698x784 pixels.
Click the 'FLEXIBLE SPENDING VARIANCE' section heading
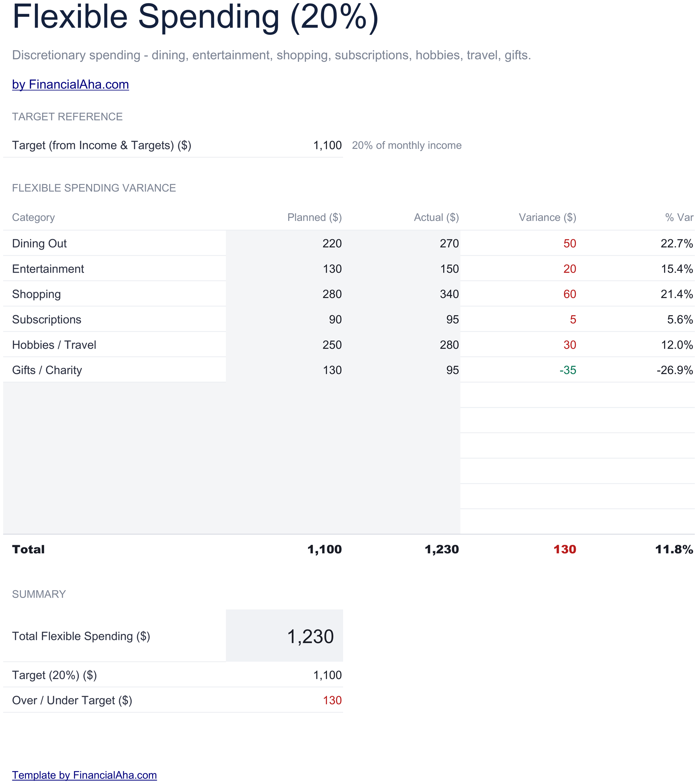point(94,188)
